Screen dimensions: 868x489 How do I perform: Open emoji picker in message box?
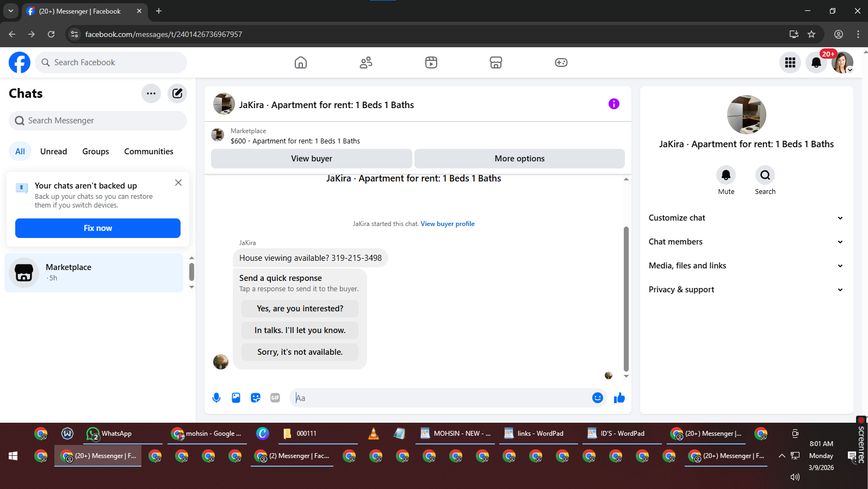click(x=598, y=398)
